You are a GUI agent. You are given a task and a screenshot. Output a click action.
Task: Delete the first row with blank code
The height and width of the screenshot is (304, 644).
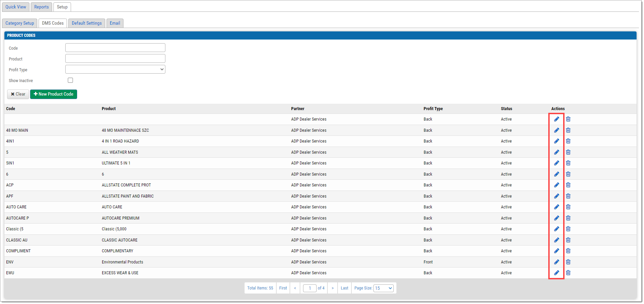point(568,119)
